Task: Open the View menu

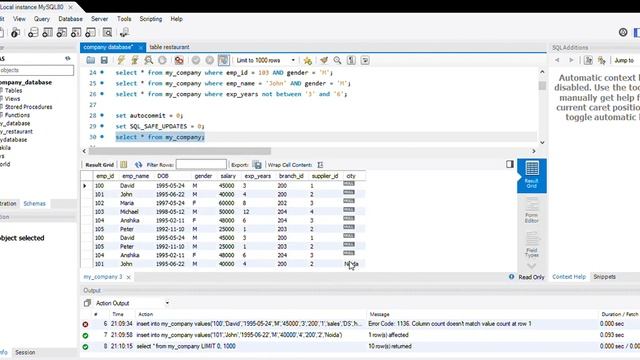Action: click(x=19, y=19)
